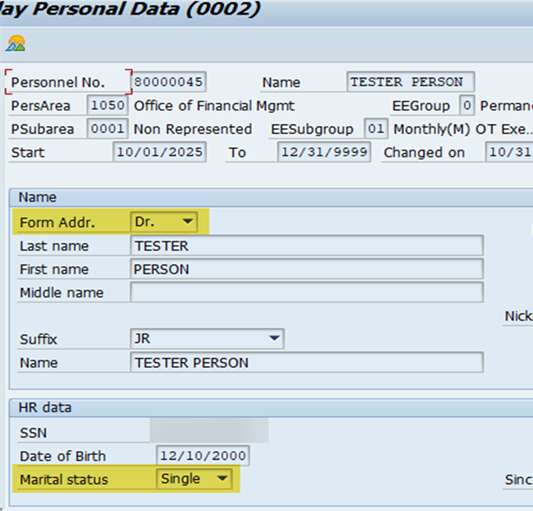Click the PersArea label
Screen dimensions: 533x511
click(x=40, y=106)
